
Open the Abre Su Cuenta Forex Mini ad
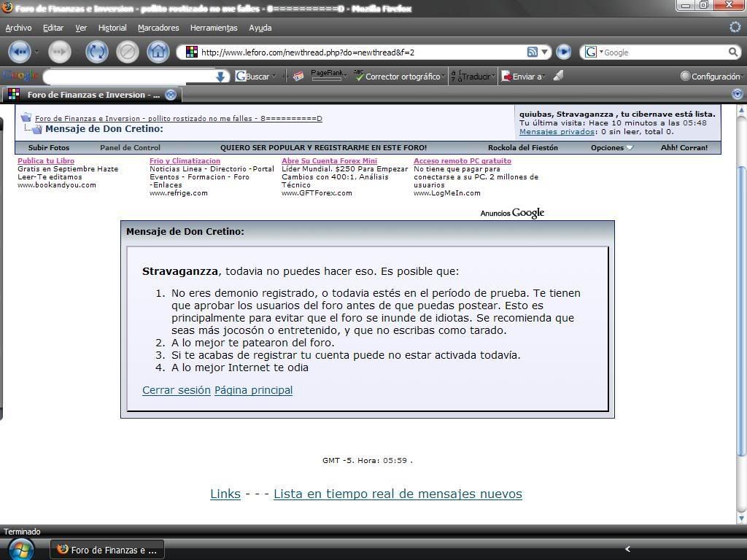pos(329,161)
